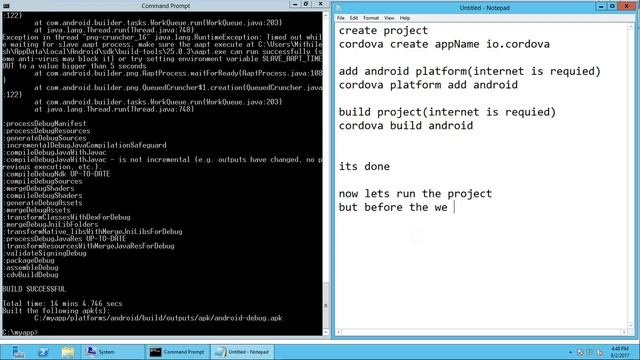Click Command Prompt scrollbar down arrow

(326, 332)
